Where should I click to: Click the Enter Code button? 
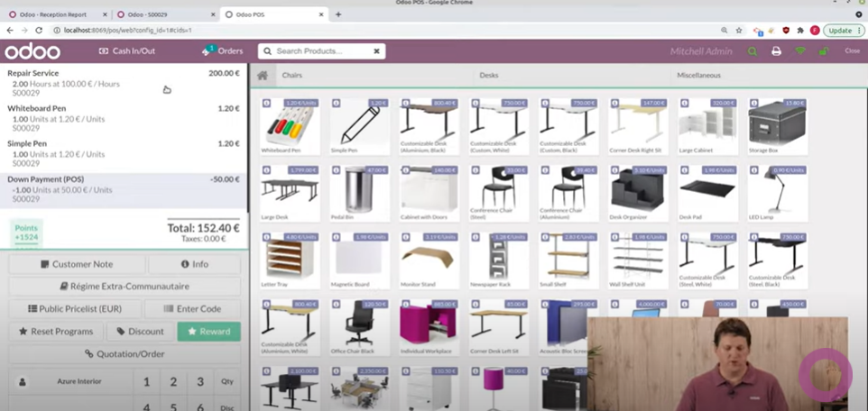(x=193, y=308)
